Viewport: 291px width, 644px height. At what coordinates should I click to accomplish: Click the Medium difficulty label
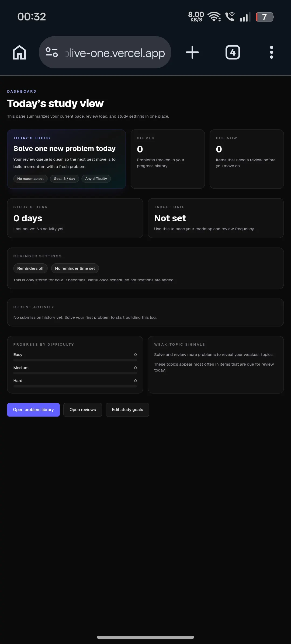(x=21, y=368)
